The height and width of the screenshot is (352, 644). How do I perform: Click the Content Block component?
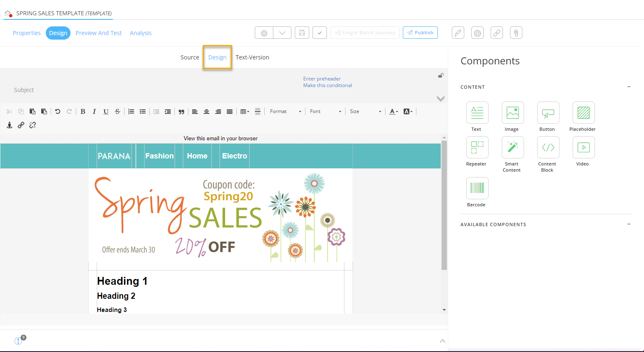[548, 148]
